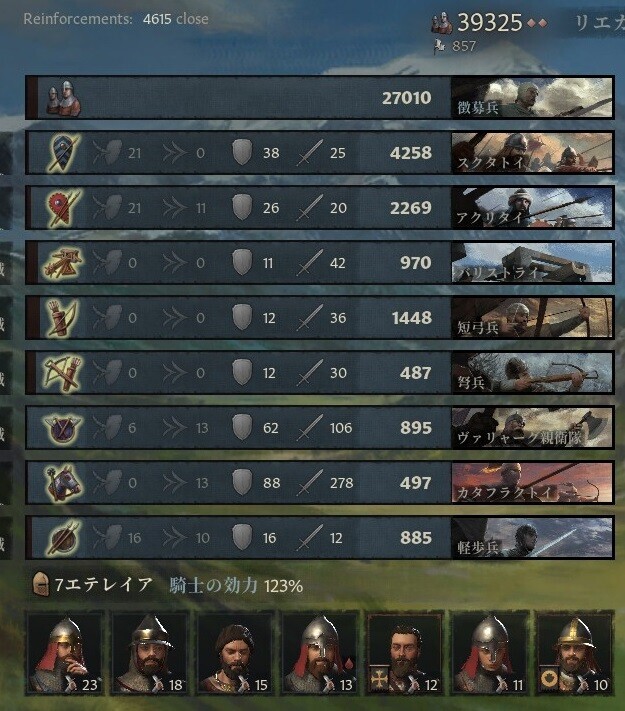Select the knight portrait with prowess 23
This screenshot has width=625, height=711.
(64, 653)
